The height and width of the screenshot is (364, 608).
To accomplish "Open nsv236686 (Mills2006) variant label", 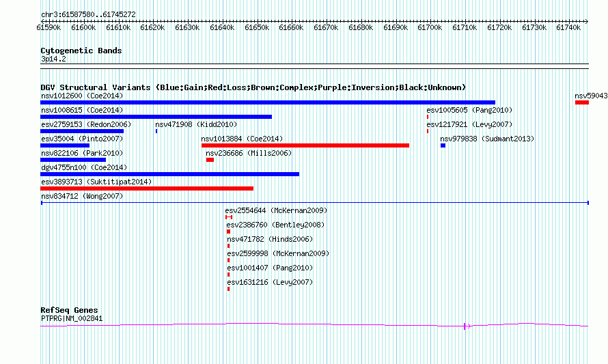I will pyautogui.click(x=249, y=153).
